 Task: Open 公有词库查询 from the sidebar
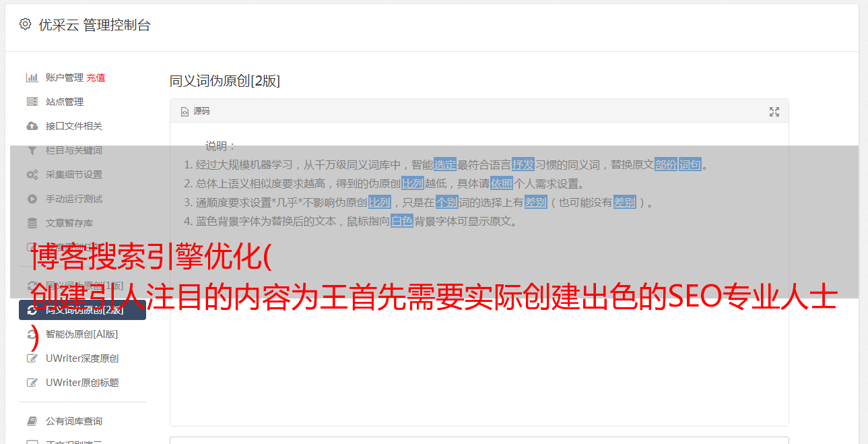[x=74, y=421]
